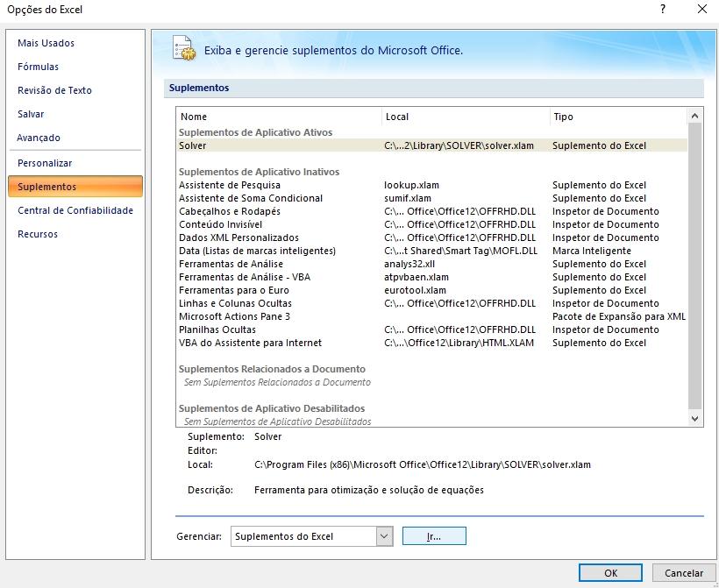The image size is (719, 588).
Task: Click the scrollbar down arrow
Action: coord(696,419)
